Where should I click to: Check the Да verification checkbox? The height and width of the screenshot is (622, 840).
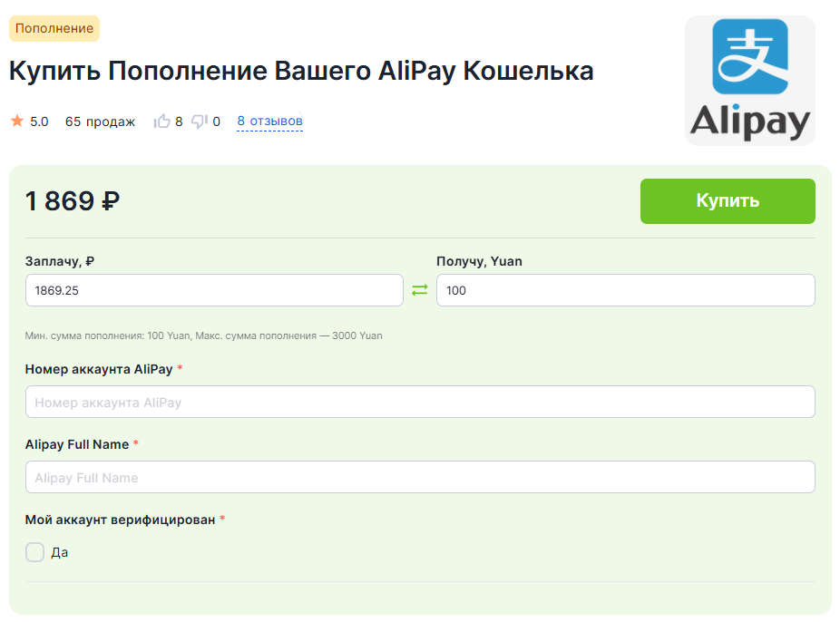tap(34, 552)
